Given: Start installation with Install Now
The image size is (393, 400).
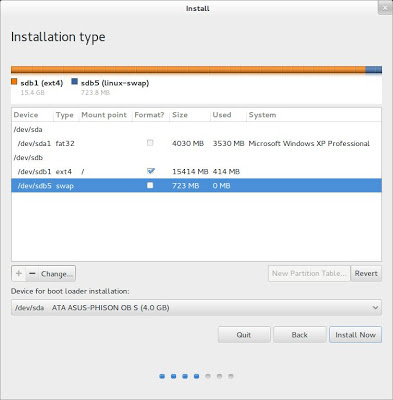Looking at the screenshot, I should [355, 335].
